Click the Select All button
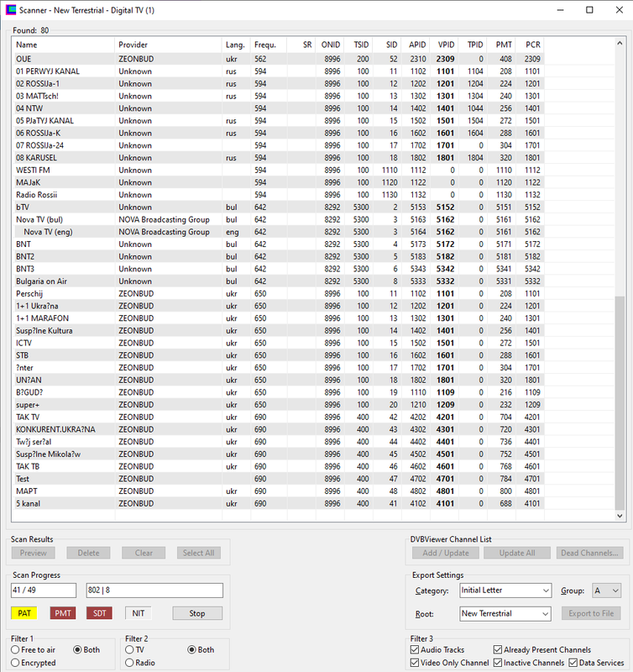The height and width of the screenshot is (672, 633). click(199, 553)
